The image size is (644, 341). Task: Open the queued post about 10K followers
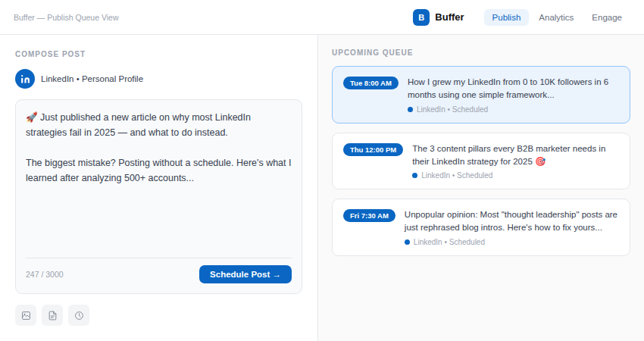pyautogui.click(x=508, y=89)
